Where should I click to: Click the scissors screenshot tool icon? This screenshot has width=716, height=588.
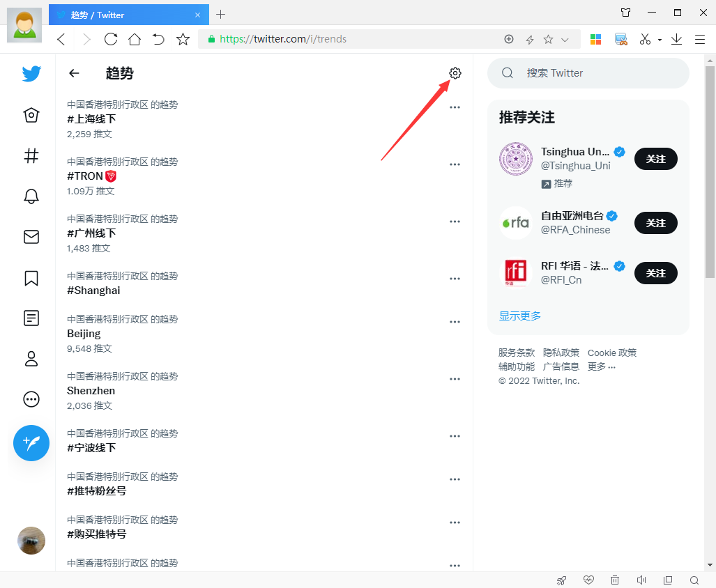point(645,39)
